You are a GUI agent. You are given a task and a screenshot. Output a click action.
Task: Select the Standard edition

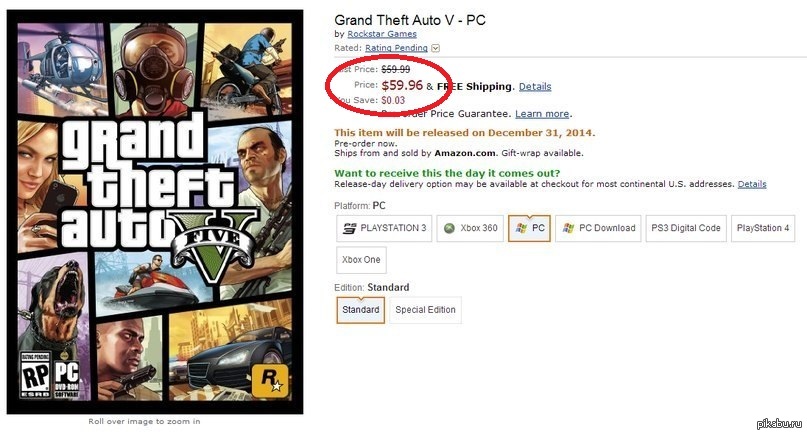pyautogui.click(x=360, y=310)
